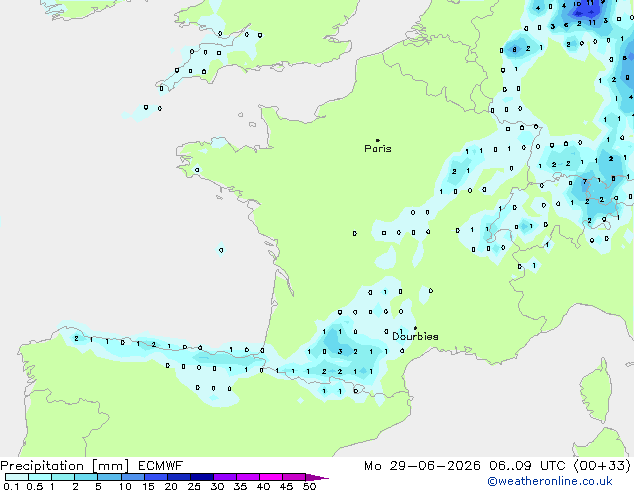This screenshot has height=490, width=634.
Task: Click the '(00+33)' forecast offset
Action: (x=602, y=466)
